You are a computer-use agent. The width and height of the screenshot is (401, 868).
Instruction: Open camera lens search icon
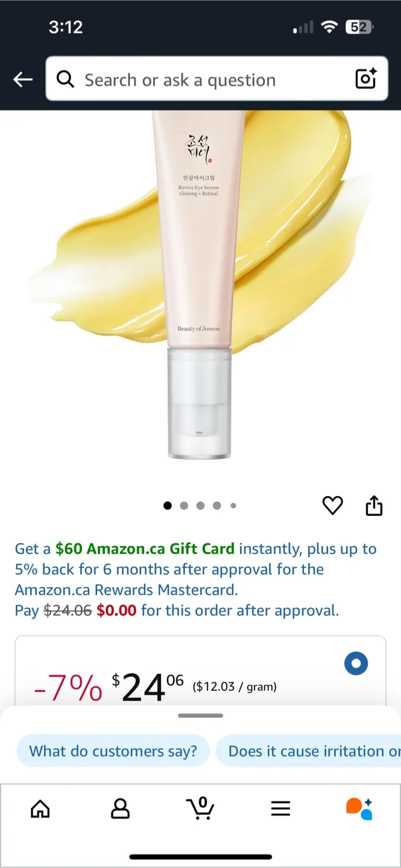click(366, 79)
